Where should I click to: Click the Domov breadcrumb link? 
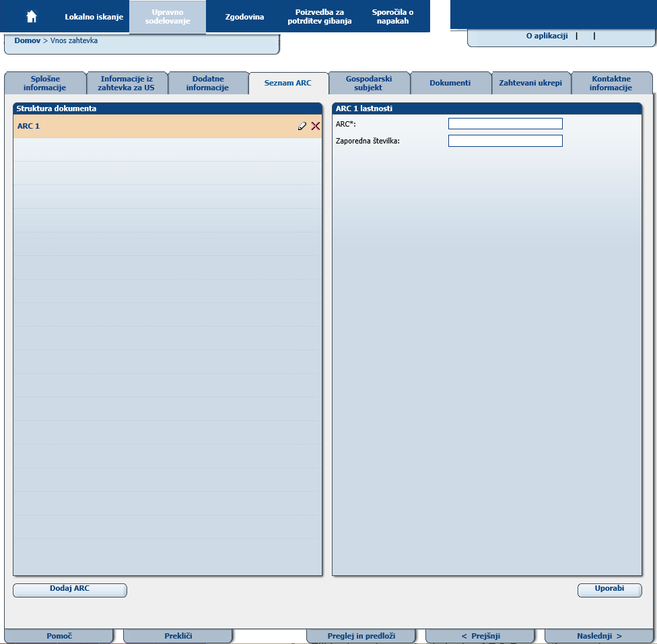[x=27, y=40]
